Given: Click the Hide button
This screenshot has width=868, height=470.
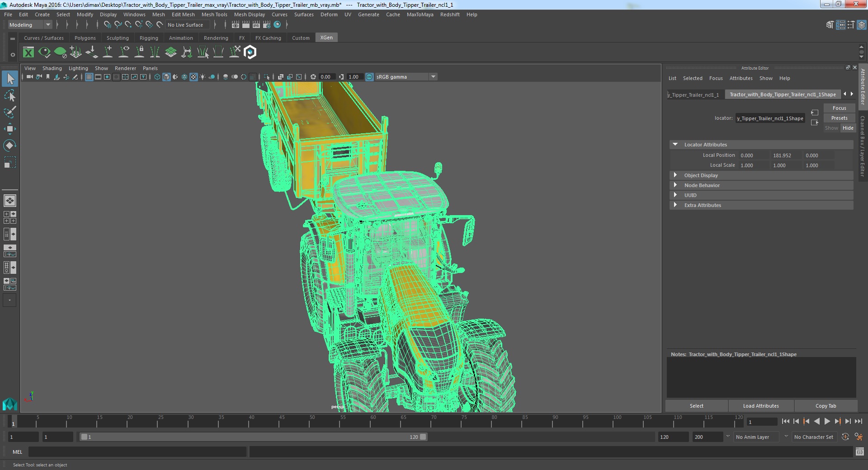Looking at the screenshot, I should point(848,128).
